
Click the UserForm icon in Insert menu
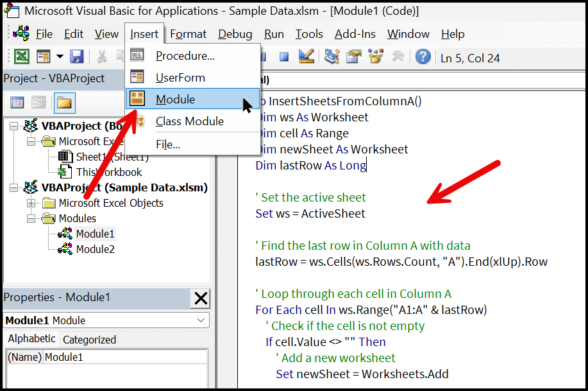(137, 76)
